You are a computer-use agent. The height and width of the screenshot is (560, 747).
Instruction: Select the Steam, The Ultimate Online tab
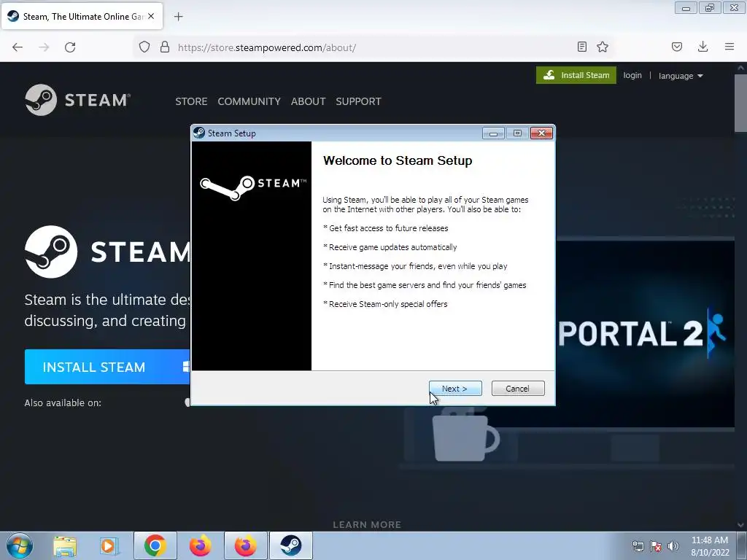(x=82, y=17)
